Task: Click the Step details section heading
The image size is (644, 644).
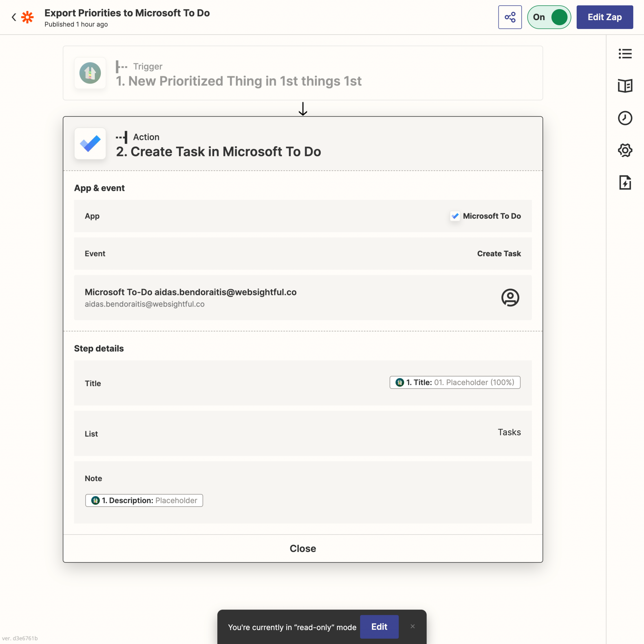Action: point(99,348)
